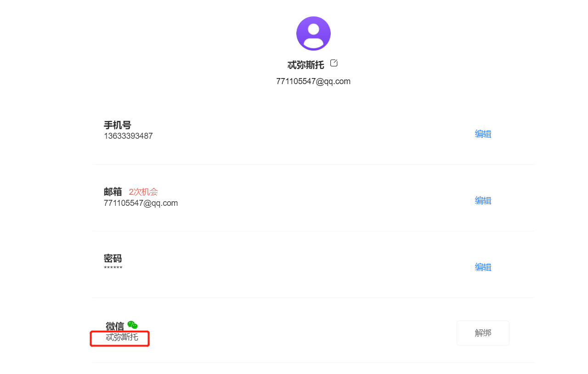Viewport: 588px width, 374px height.
Task: Edit the phone number 手机号
Action: [483, 134]
